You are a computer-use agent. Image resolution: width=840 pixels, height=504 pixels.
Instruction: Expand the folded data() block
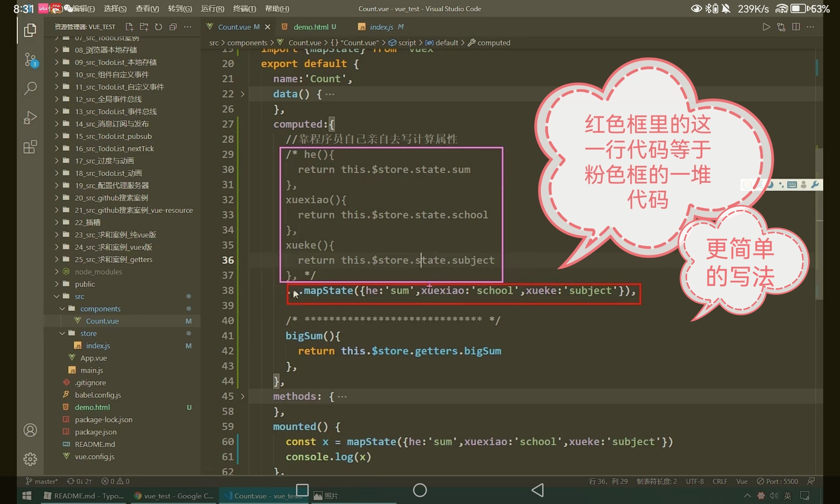242,94
